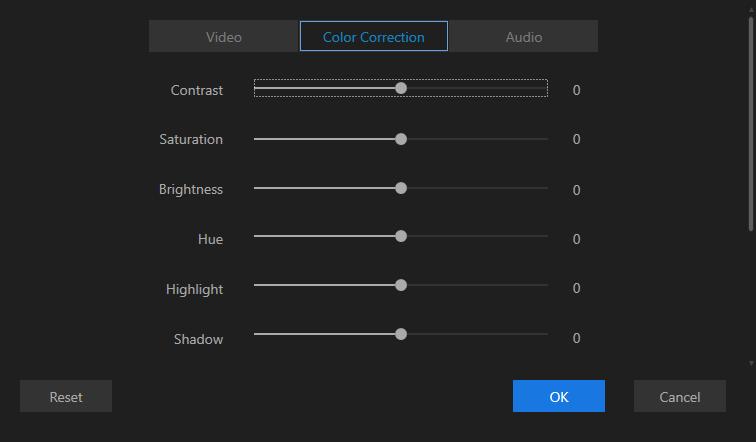Select the Shadow value number
This screenshot has width=756, height=442.
point(576,338)
